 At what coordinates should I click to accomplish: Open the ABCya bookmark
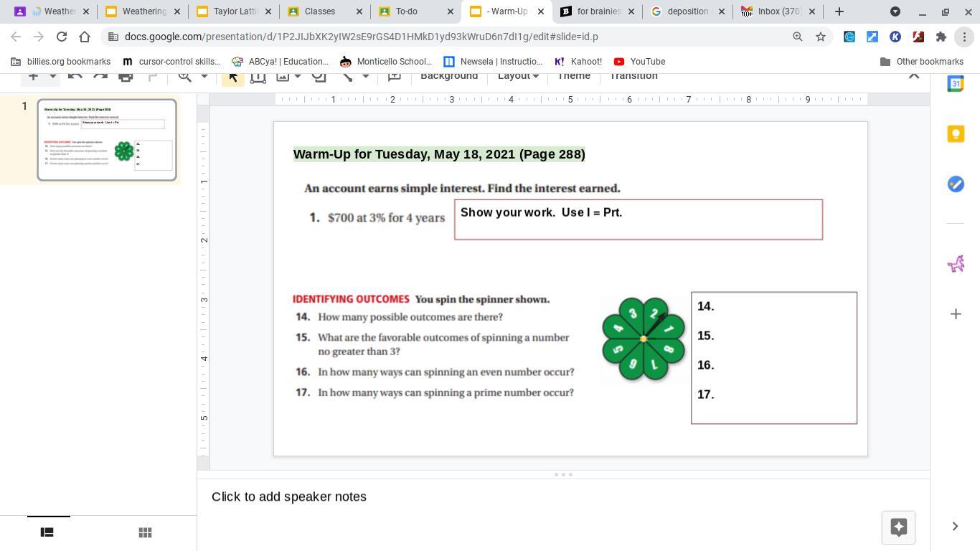tap(280, 62)
